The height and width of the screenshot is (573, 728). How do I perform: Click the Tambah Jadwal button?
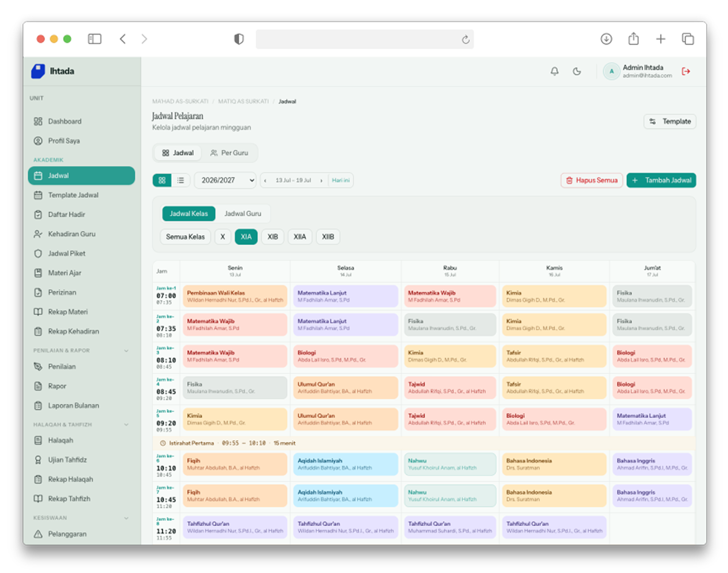coord(661,180)
